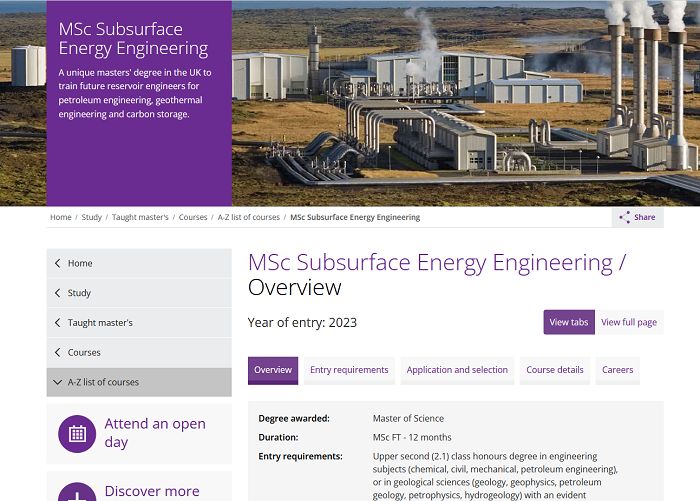Go to the Course details tab

coord(555,370)
